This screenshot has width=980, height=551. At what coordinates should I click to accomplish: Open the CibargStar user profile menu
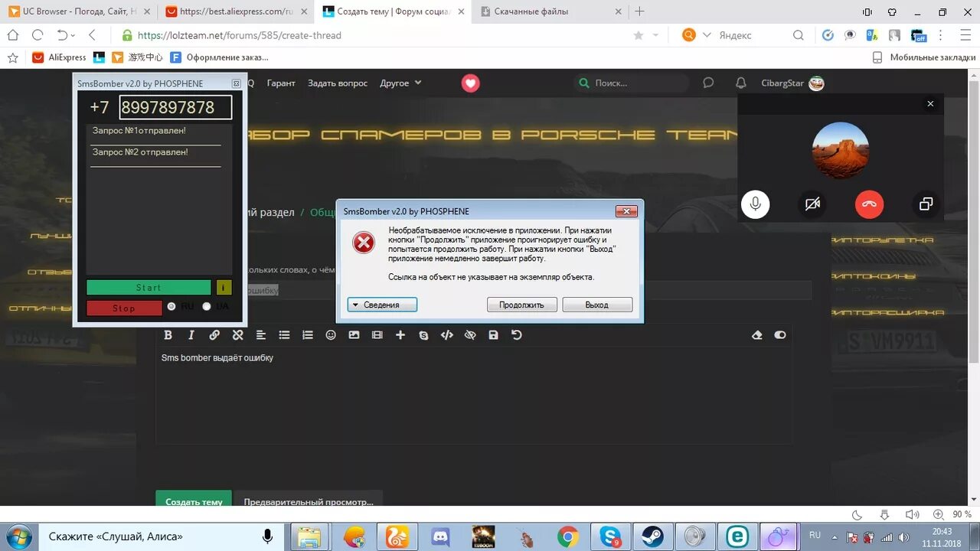click(792, 83)
